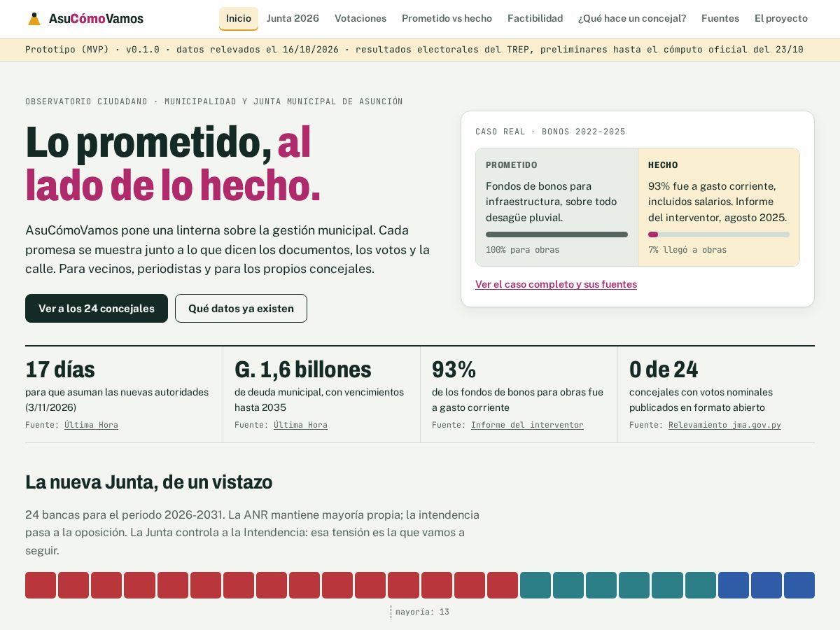This screenshot has height=630, width=840.
Task: Click the mayoría: 13 marker label
Action: click(422, 612)
